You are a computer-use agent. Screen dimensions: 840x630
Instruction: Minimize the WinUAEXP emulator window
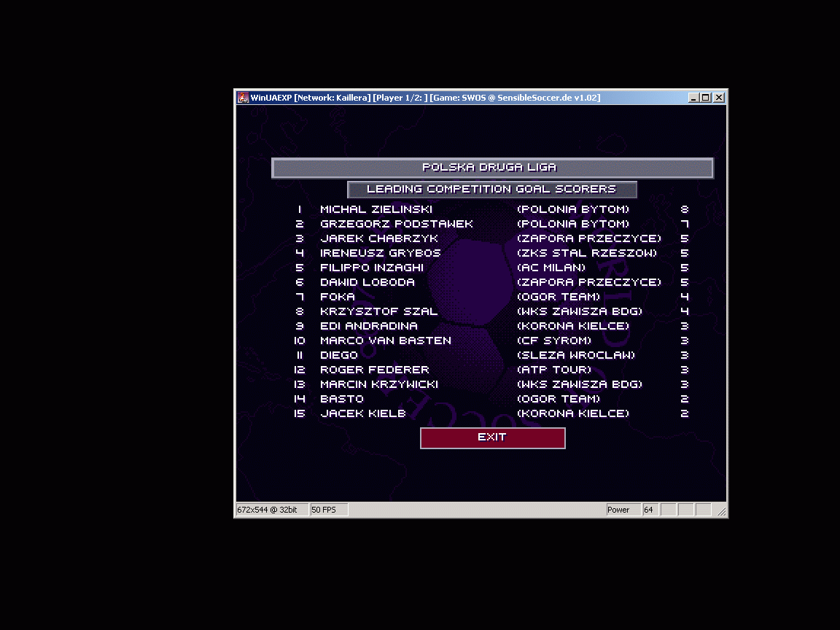pyautogui.click(x=693, y=98)
